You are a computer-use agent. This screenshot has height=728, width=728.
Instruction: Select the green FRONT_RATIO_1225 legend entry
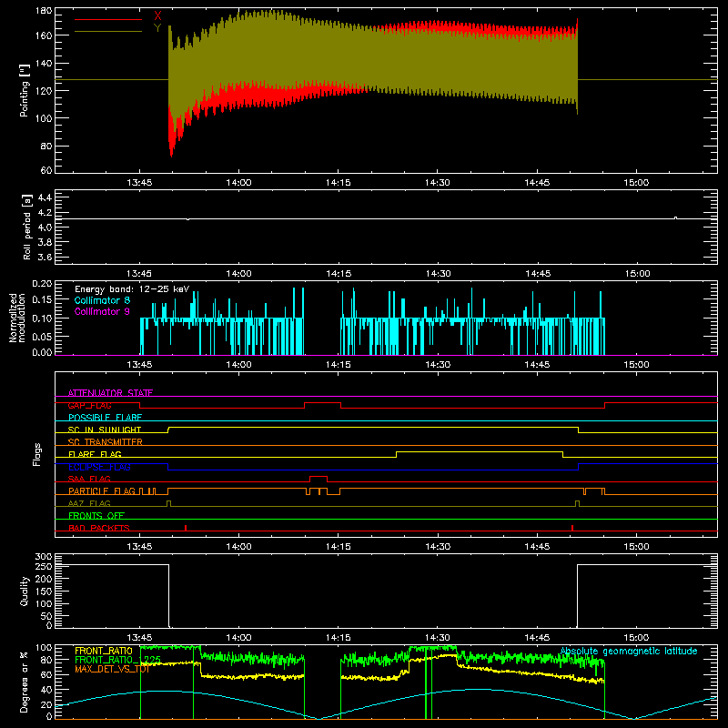coord(117,660)
